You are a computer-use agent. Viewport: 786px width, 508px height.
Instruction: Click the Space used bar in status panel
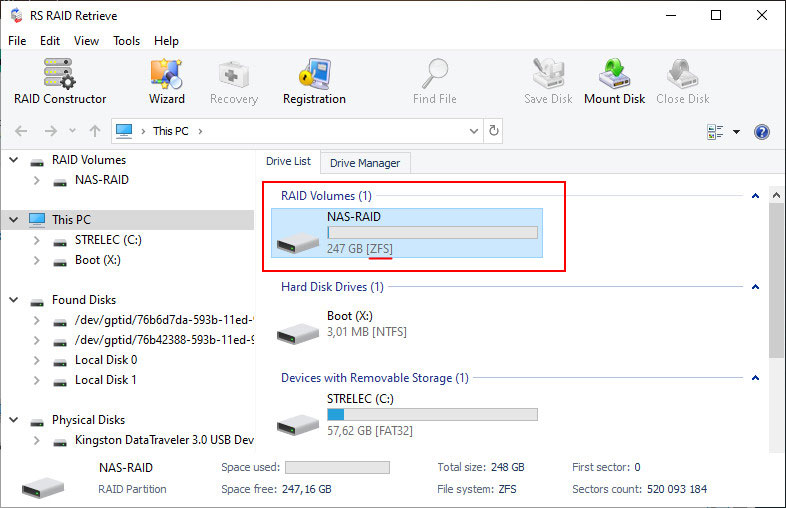(x=337, y=467)
